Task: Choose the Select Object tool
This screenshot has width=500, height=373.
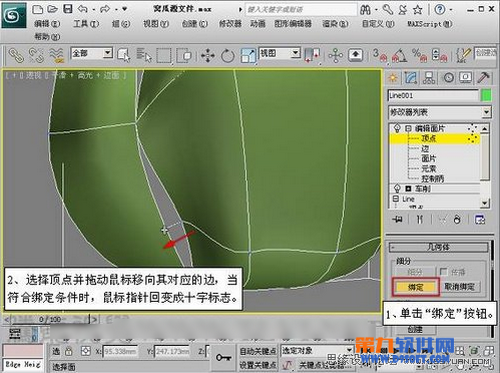Action: click(x=124, y=55)
